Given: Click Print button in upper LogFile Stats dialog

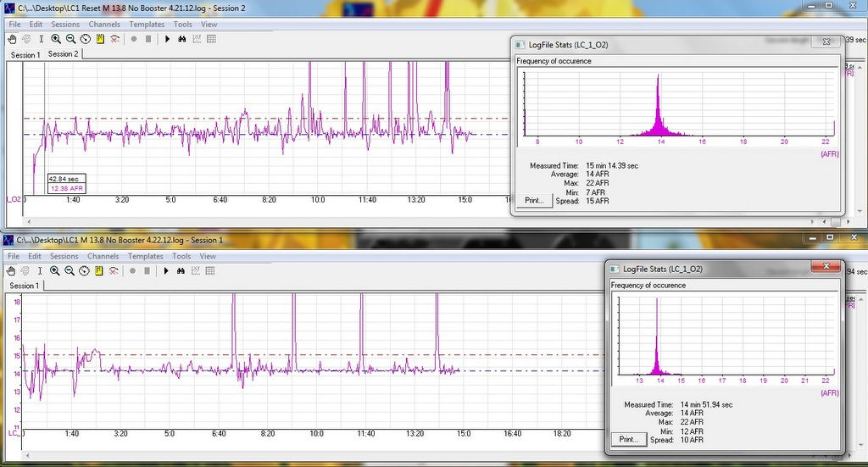Looking at the screenshot, I should coord(535,200).
